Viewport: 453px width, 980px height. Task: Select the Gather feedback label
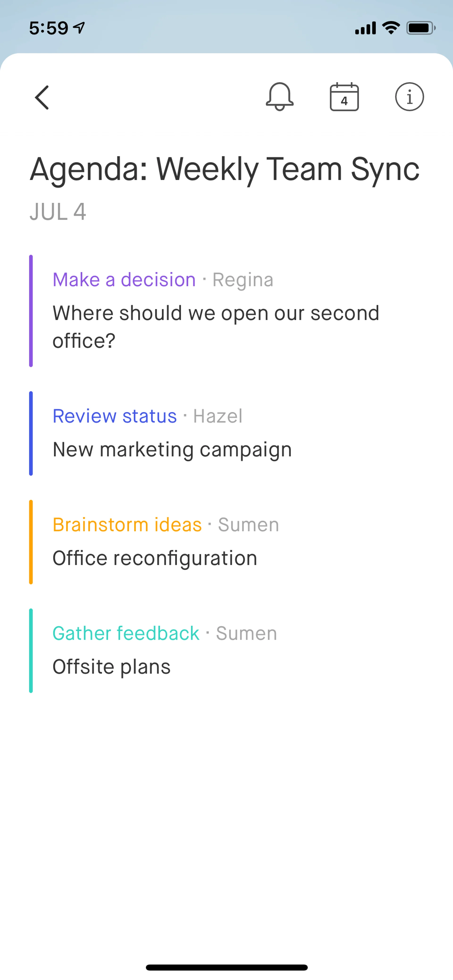[126, 633]
